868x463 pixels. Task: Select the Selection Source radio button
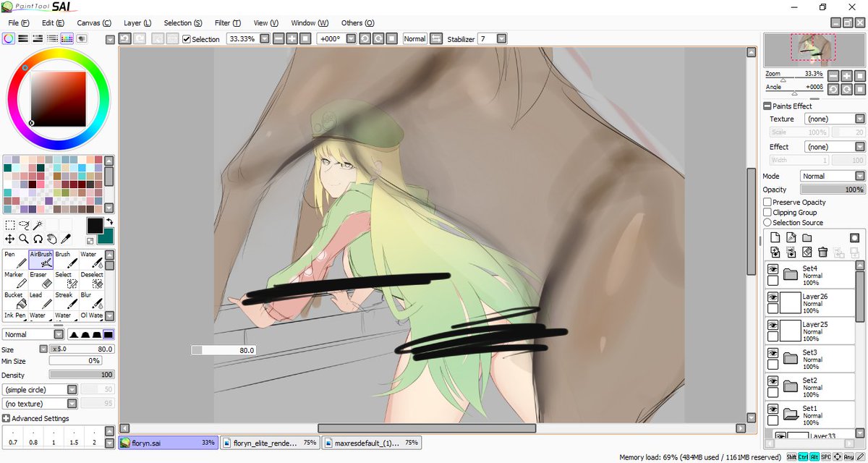point(768,223)
